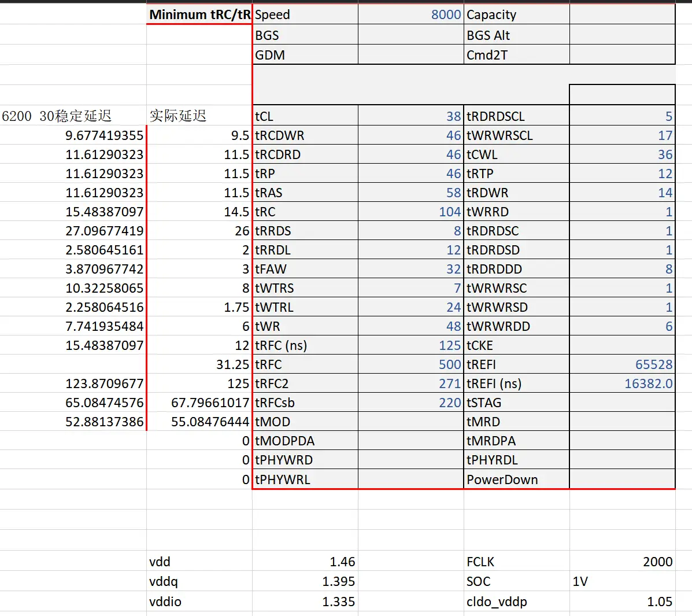
Task: Select the tFAW value 32
Action: click(411, 268)
